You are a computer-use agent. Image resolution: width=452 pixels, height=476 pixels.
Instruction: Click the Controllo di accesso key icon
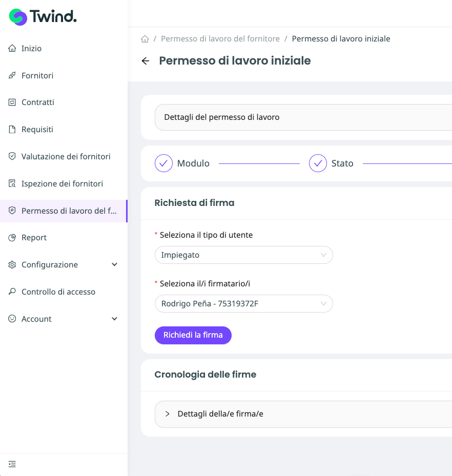[12, 292]
